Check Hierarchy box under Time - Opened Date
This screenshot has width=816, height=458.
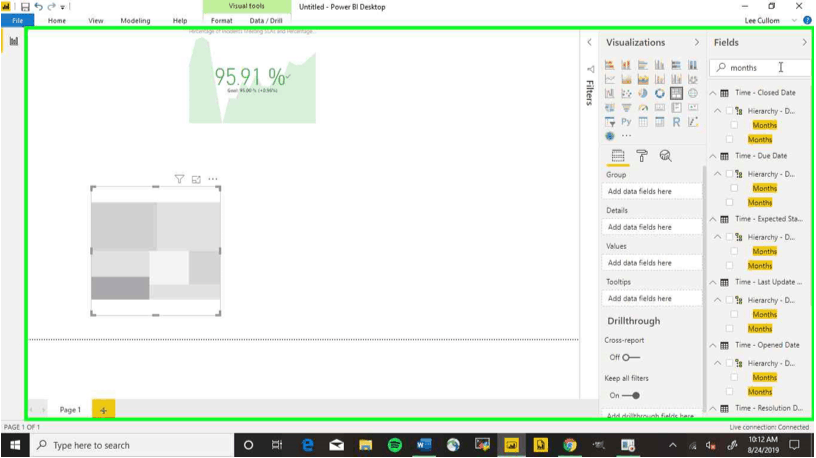(729, 363)
